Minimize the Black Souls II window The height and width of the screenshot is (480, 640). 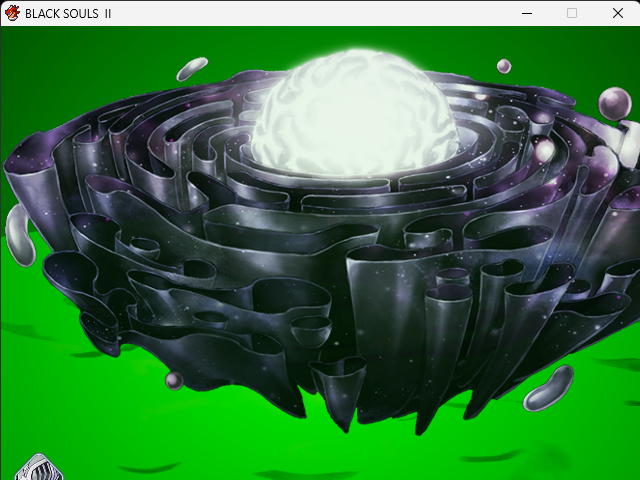tap(526, 13)
